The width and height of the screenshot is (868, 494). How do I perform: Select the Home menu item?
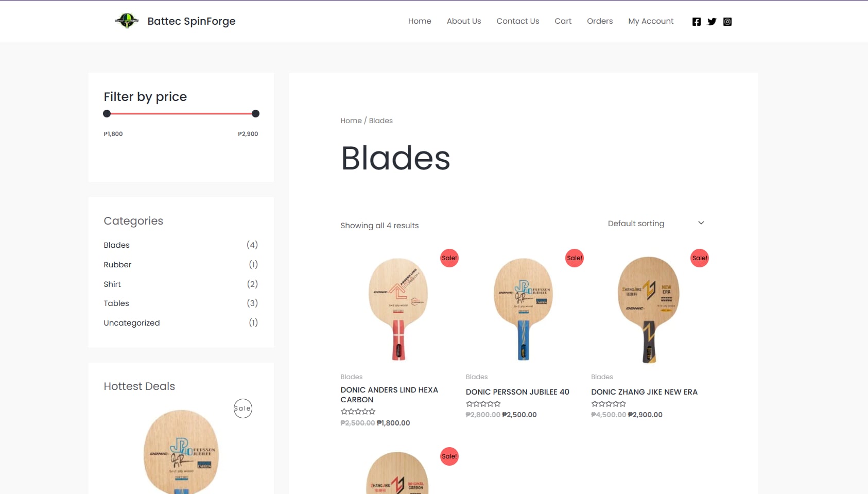point(420,21)
